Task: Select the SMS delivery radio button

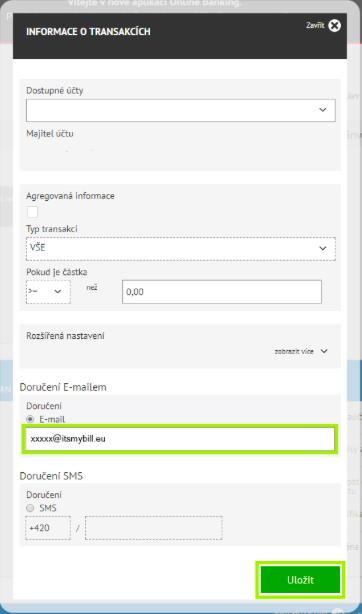Action: (x=30, y=508)
